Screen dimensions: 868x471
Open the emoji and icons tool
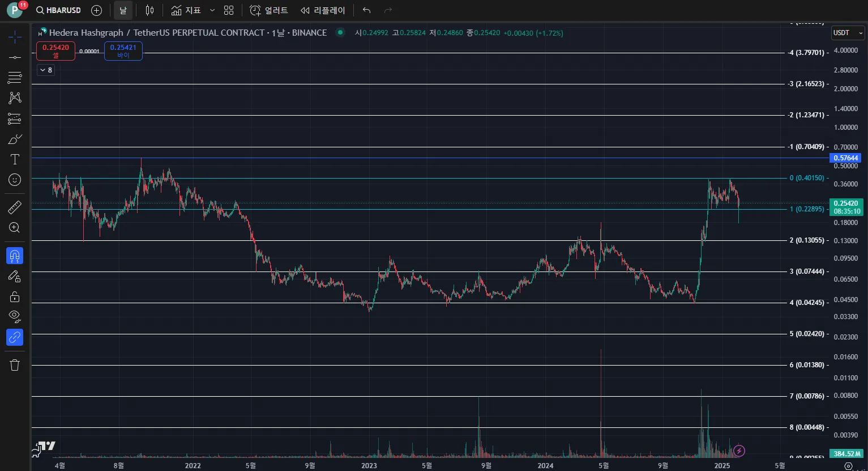pos(15,180)
